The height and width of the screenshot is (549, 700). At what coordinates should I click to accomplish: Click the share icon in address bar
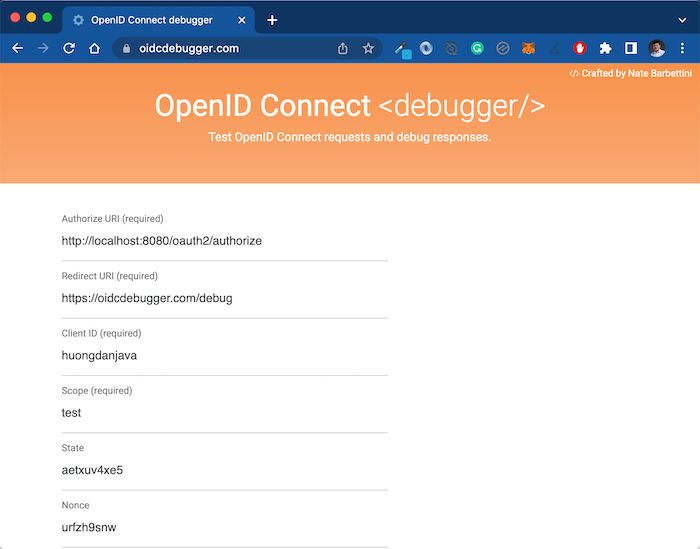[343, 48]
